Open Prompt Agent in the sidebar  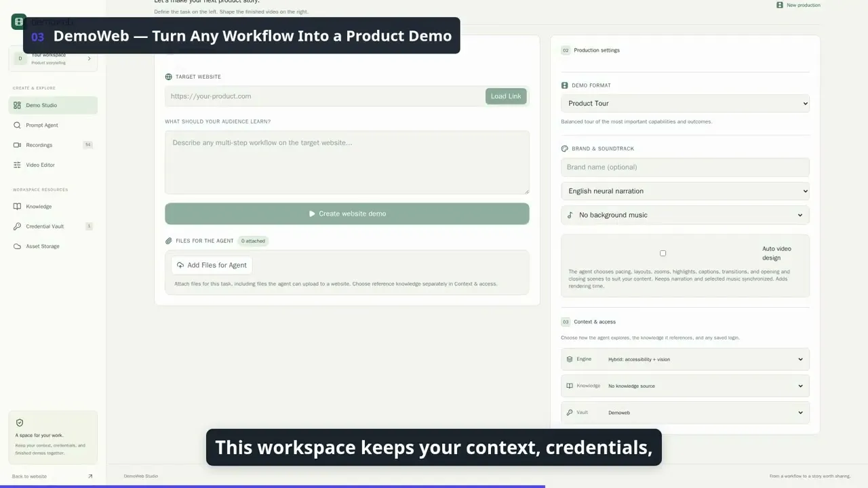[x=53, y=125]
